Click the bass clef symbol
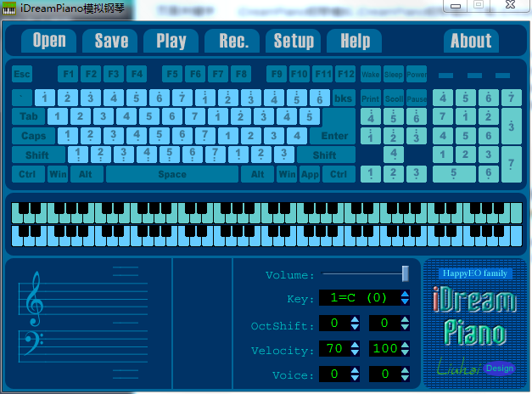 (x=34, y=346)
